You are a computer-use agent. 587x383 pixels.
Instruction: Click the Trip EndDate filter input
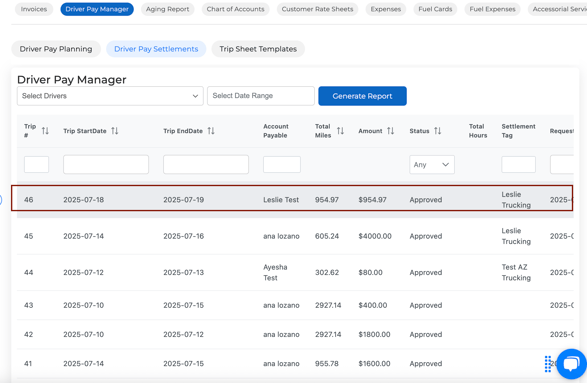206,164
